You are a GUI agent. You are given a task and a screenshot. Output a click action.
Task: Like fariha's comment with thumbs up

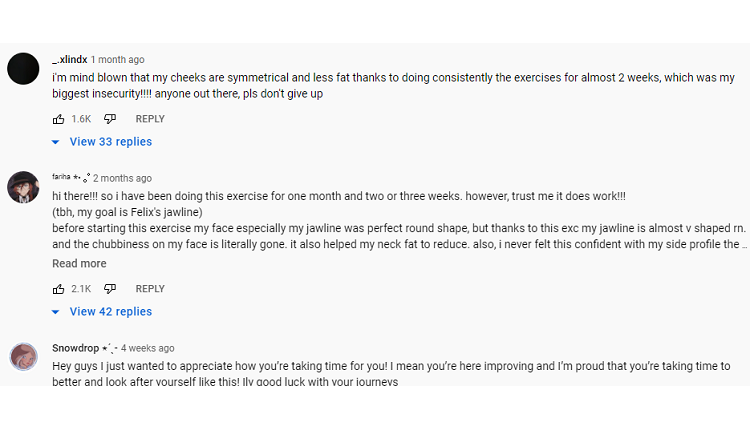coord(58,289)
